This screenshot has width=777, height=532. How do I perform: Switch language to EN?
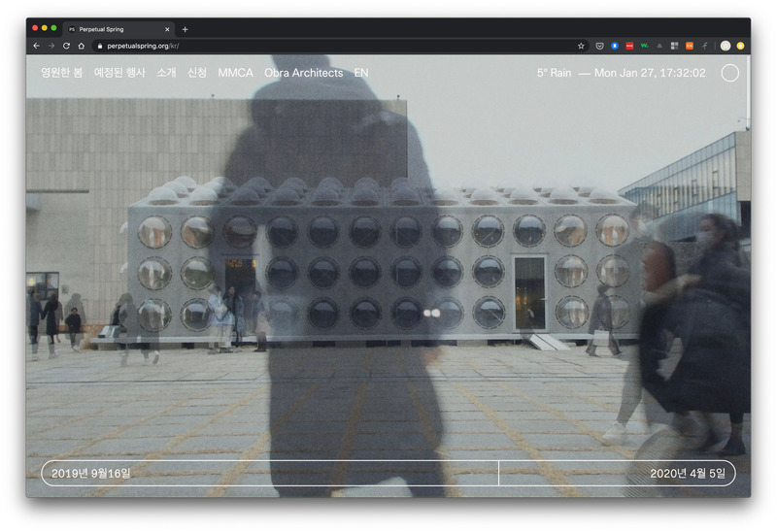[361, 73]
